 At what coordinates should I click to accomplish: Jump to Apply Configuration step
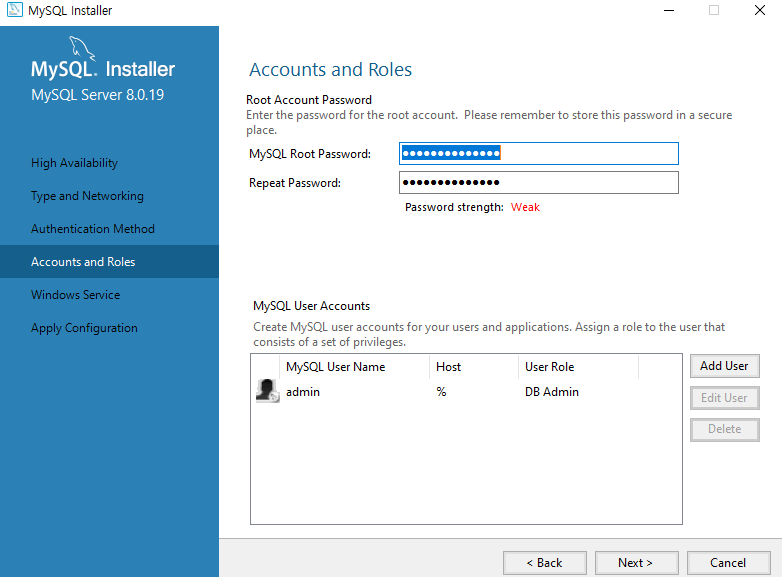coord(84,328)
